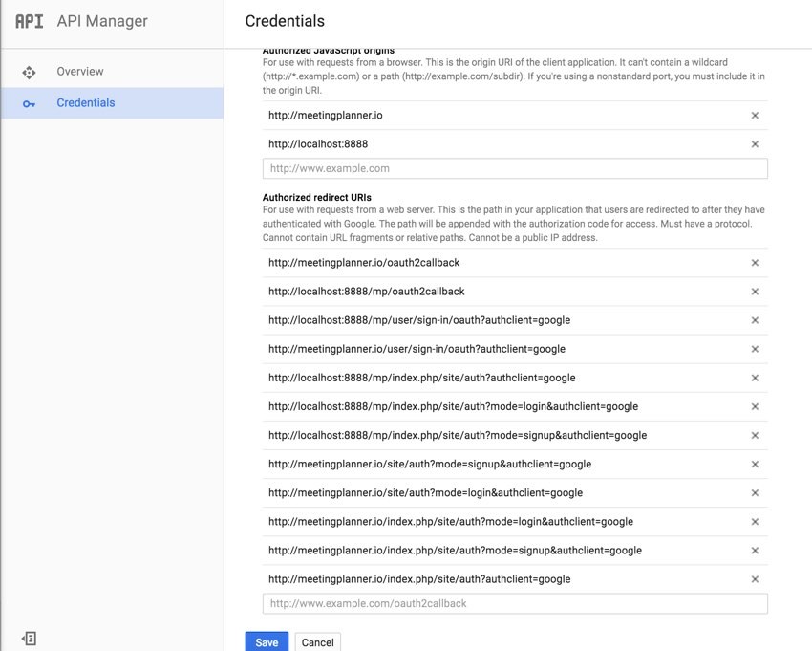Viewport: 812px width, 651px height.
Task: Remove origin http://localhost:8888
Action: point(755,144)
